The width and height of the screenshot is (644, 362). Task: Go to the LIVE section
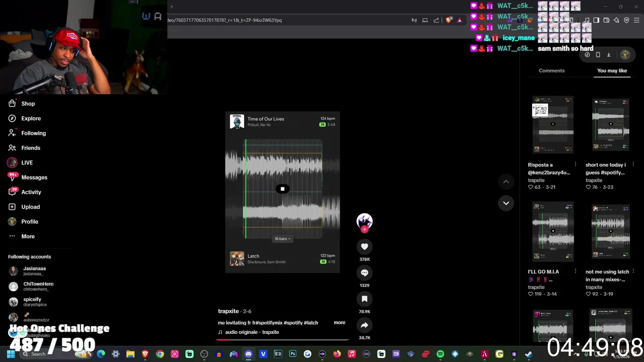click(20, 162)
